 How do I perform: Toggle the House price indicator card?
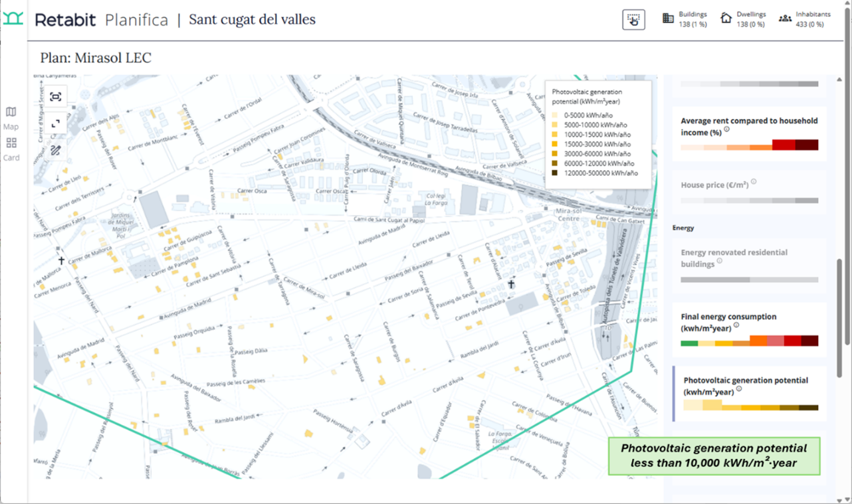point(749,191)
